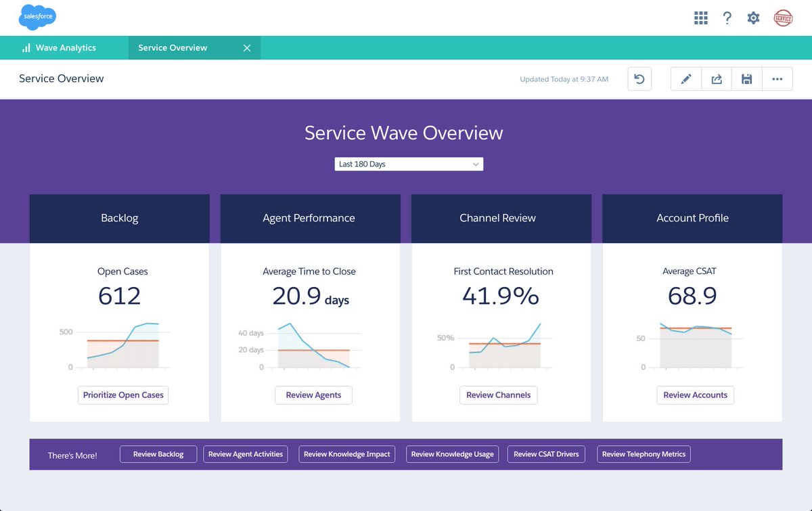This screenshot has height=511, width=812.
Task: Open the more options ellipsis menu
Action: point(777,79)
